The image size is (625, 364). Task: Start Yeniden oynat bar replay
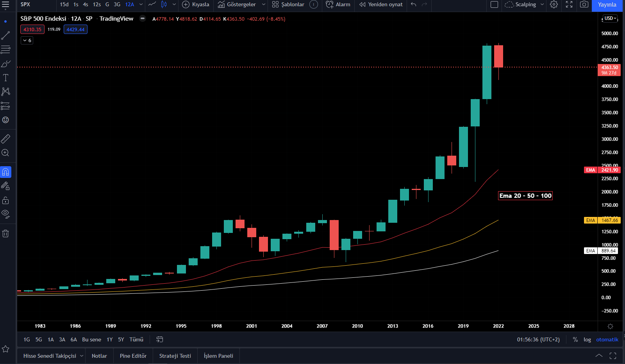click(381, 5)
